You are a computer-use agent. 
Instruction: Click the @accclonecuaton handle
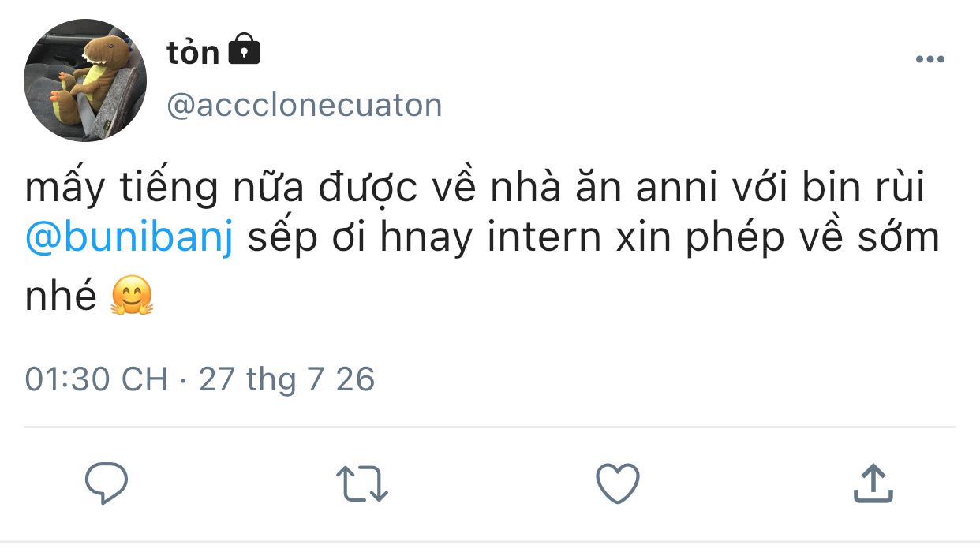pyautogui.click(x=305, y=105)
